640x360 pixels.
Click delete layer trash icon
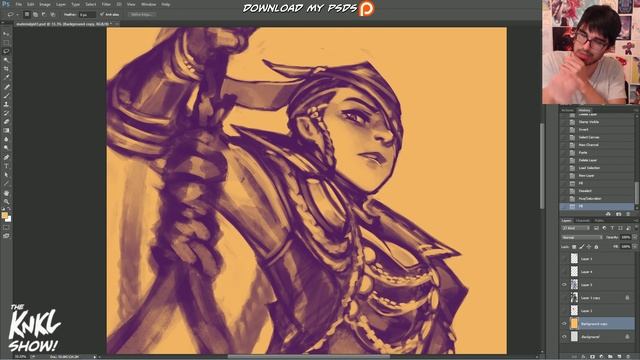(x=628, y=356)
